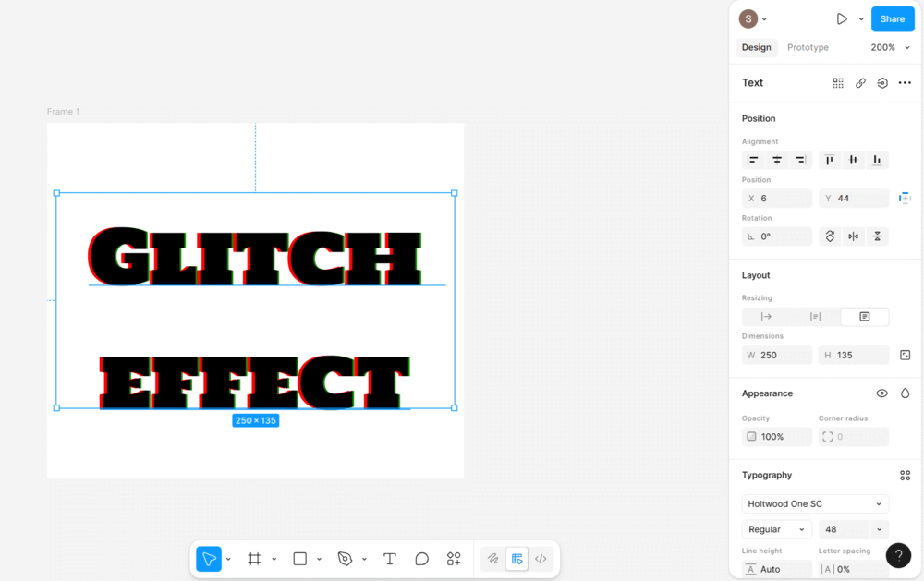Screen dimensions: 924x581
Task: Align text layer to horizontal centers
Action: 777,160
